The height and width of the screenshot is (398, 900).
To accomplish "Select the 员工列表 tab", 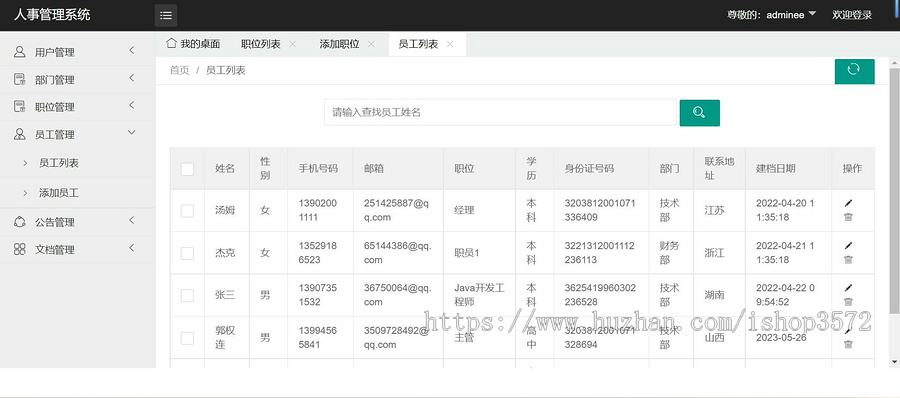I will tap(418, 44).
